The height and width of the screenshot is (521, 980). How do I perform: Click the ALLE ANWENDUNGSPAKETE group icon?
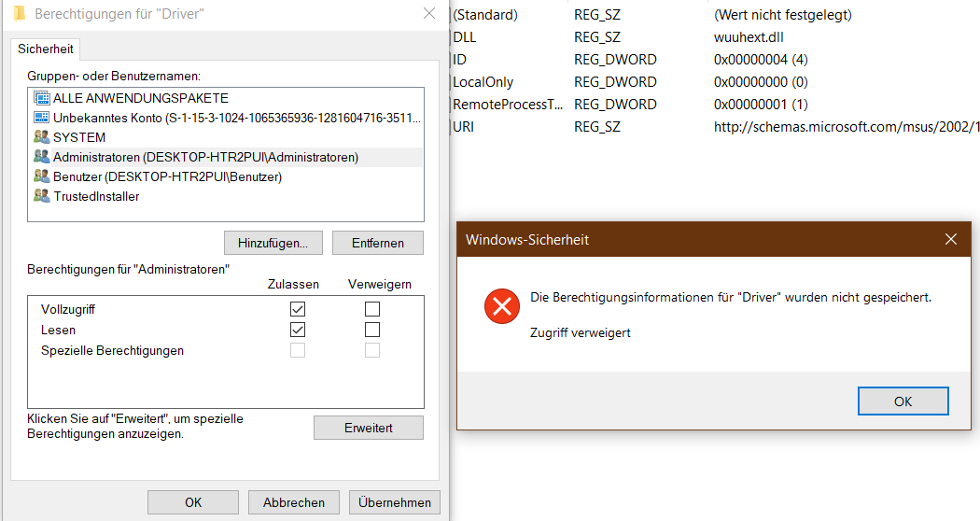(41, 98)
